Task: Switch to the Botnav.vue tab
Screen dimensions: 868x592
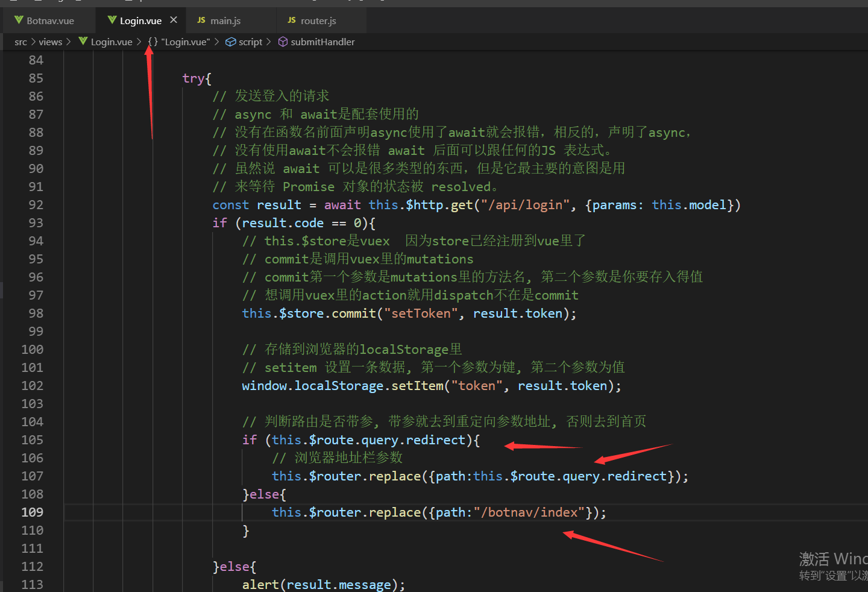Action: (49, 20)
